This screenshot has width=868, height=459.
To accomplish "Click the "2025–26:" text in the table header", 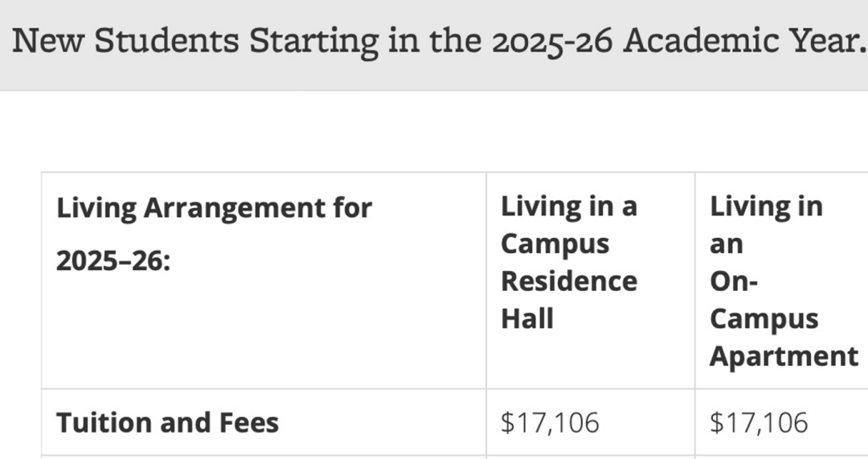I will (113, 260).
